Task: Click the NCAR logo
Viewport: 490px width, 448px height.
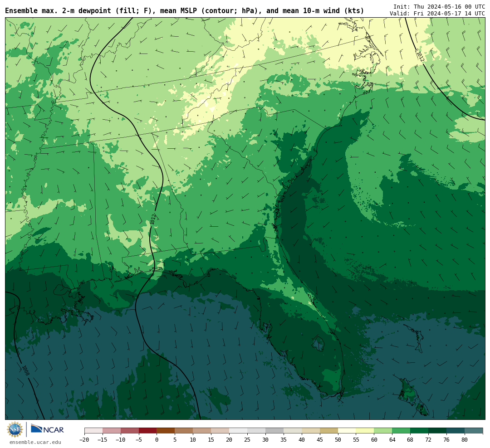Action: [47, 429]
